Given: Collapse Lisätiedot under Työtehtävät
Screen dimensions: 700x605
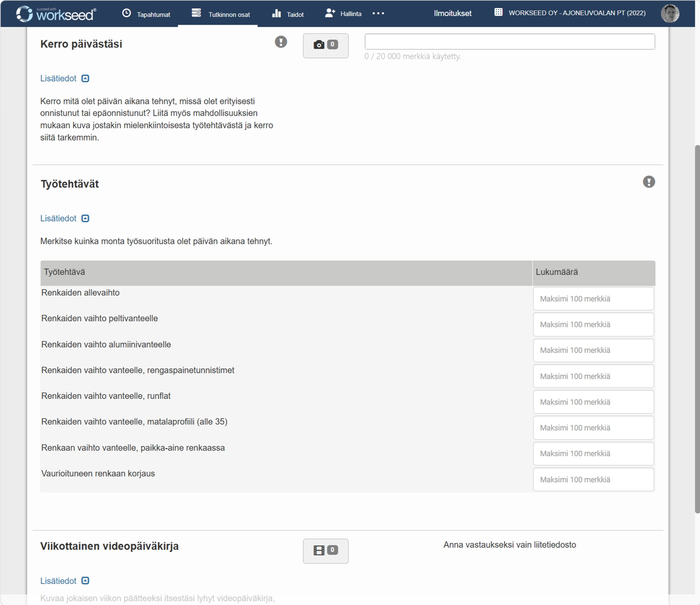Looking at the screenshot, I should pos(65,219).
